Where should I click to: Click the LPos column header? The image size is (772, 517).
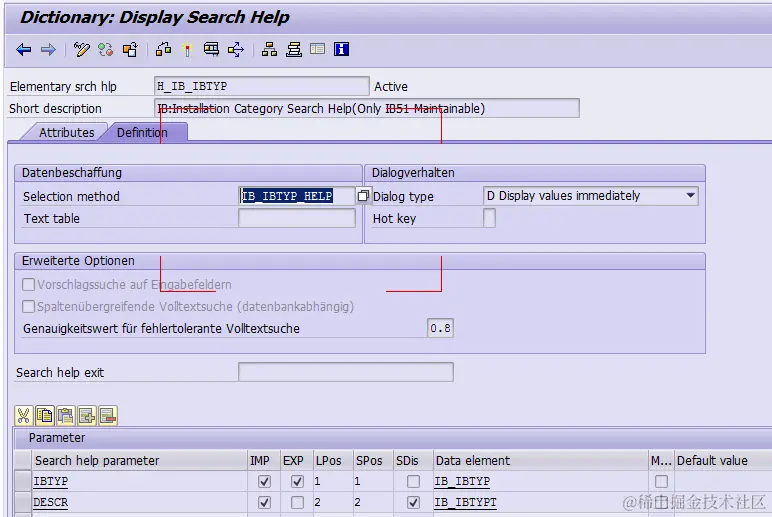coord(333,460)
